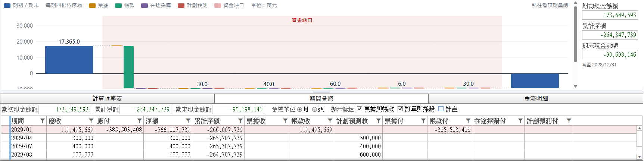The height and width of the screenshot is (161, 644).
Task: Click 期初 / 期末 blue legend swatch
Action: point(7,6)
